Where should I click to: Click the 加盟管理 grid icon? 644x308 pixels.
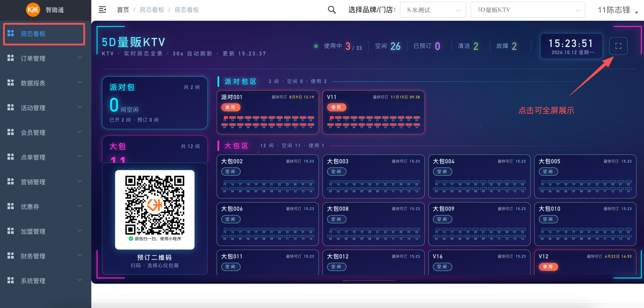click(x=11, y=231)
